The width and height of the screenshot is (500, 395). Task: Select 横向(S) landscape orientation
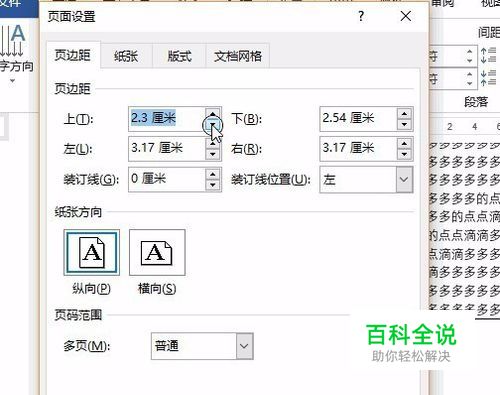tap(157, 252)
